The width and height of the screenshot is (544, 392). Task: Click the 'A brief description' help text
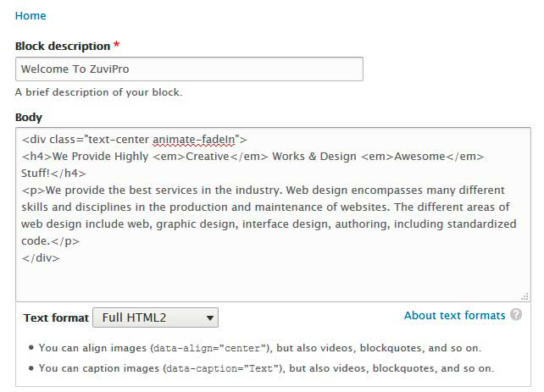98,92
